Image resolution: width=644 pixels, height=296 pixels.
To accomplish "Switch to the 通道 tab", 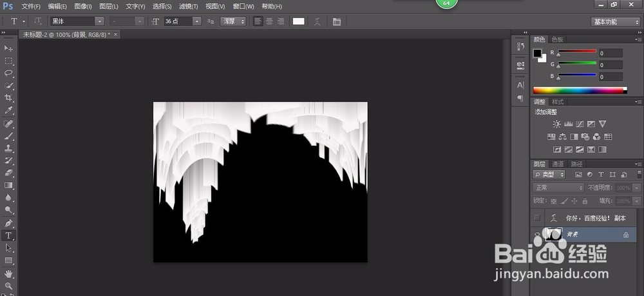I will (x=558, y=164).
